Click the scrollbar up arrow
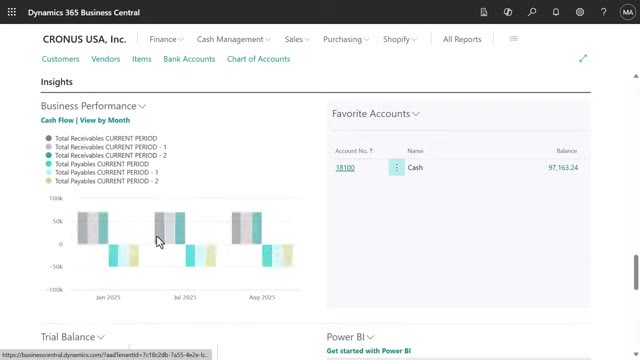This screenshot has width=640, height=360. 636,76
